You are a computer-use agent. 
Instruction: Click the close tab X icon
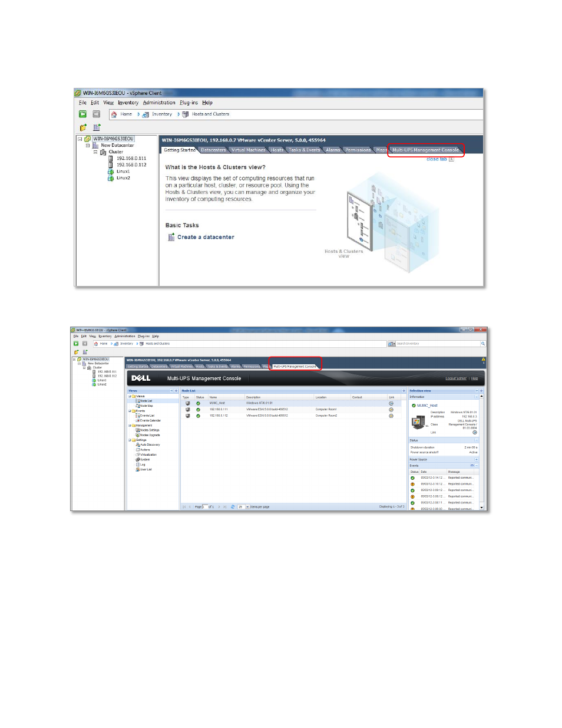click(x=451, y=159)
